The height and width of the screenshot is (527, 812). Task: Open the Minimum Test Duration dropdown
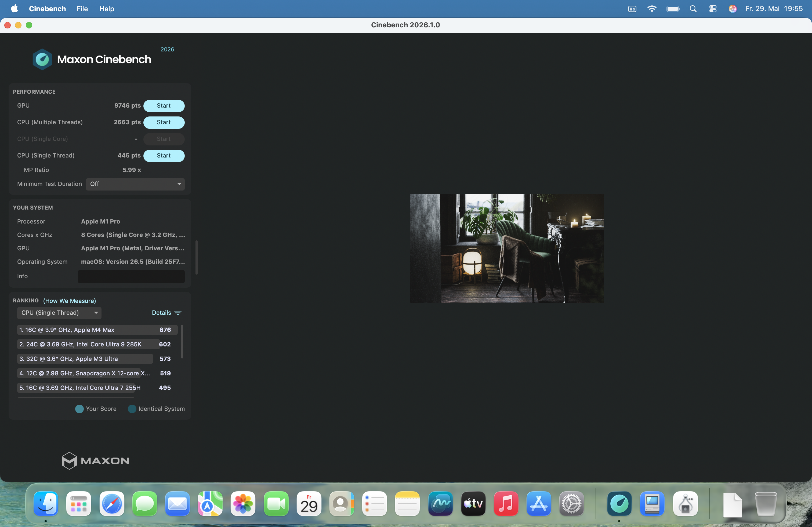pos(135,184)
